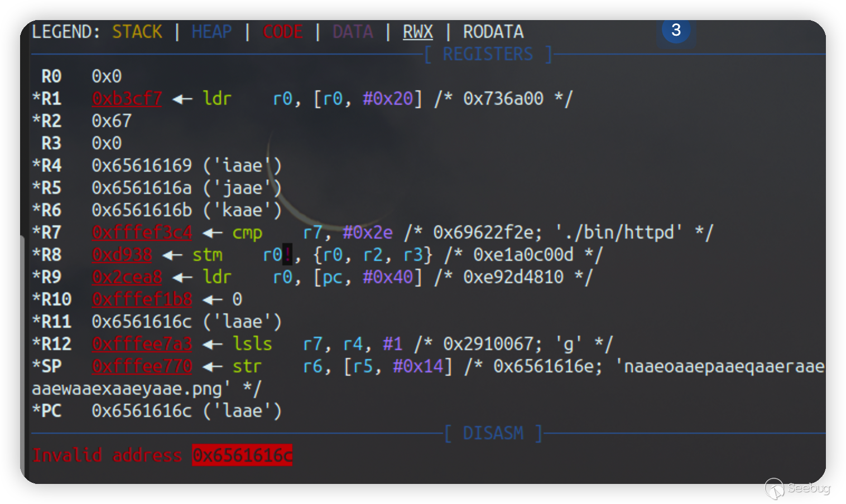This screenshot has height=504, width=846.
Task: Click the R4 value 0x65616169
Action: click(141, 166)
